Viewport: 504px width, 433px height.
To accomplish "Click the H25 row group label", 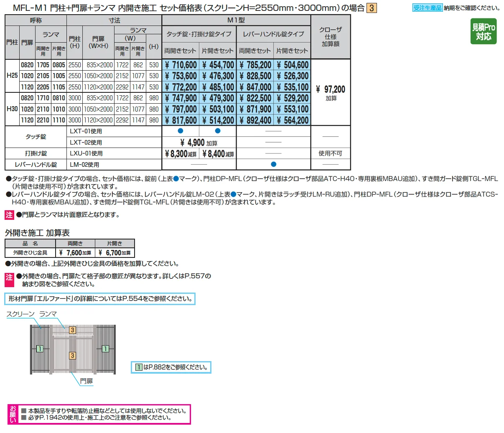I will click(13, 76).
